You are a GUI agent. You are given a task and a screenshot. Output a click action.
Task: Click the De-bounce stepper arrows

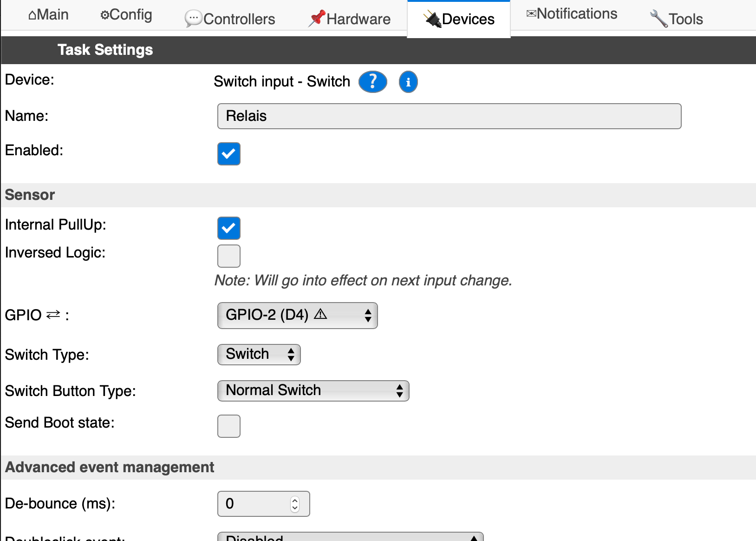[295, 504]
